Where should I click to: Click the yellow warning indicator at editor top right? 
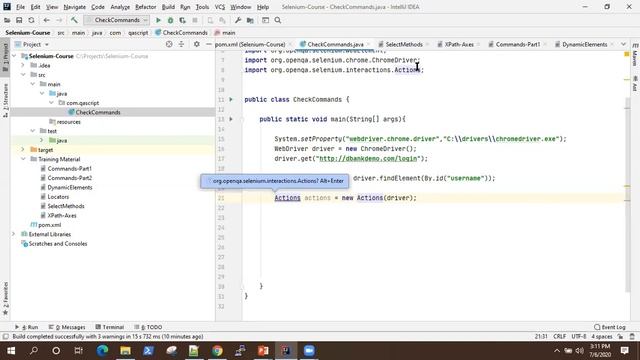click(x=627, y=54)
